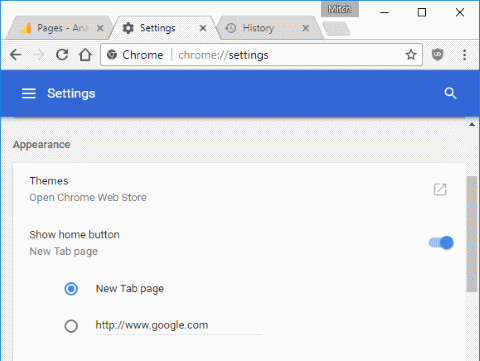
Task: Open a new tab with the blank tab button
Action: tap(337, 29)
